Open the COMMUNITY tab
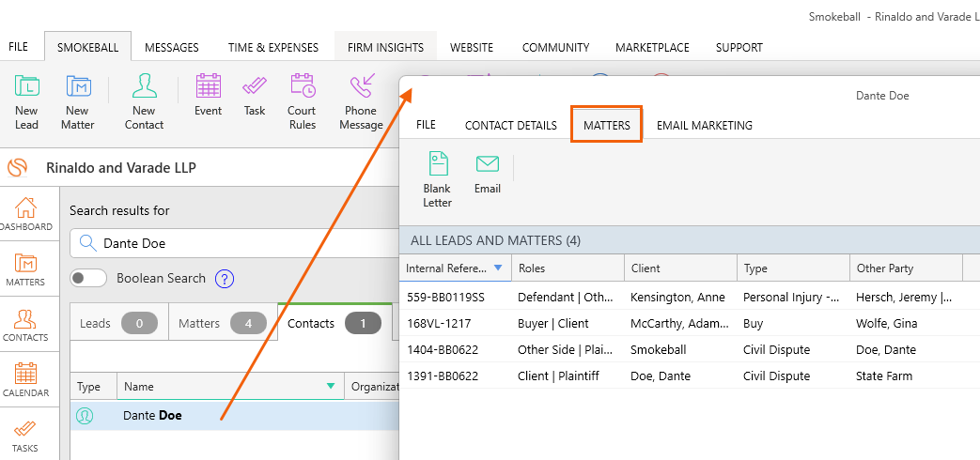The width and height of the screenshot is (980, 460). click(555, 48)
